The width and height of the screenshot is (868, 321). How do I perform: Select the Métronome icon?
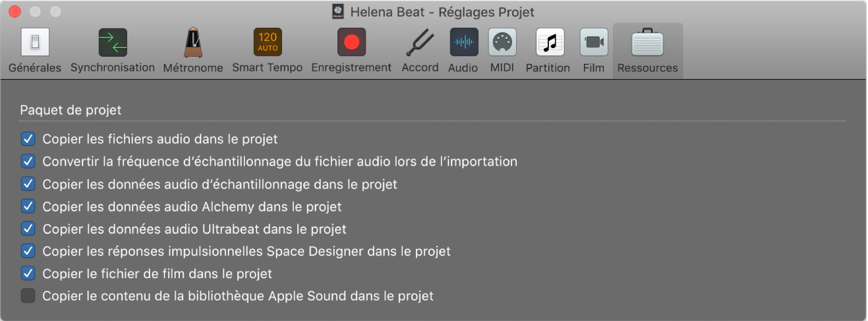click(x=193, y=43)
